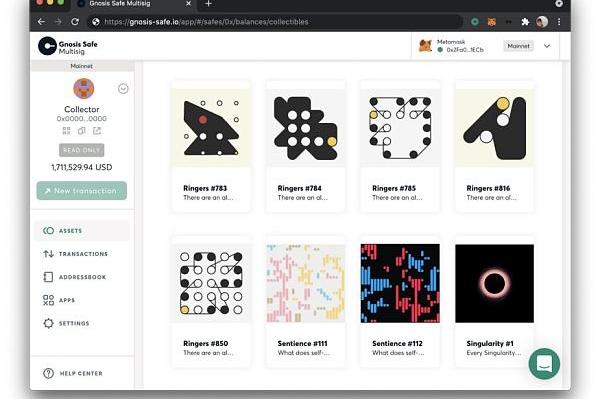The image size is (600, 399).
Task: Open the Help Center link
Action: pos(73,373)
